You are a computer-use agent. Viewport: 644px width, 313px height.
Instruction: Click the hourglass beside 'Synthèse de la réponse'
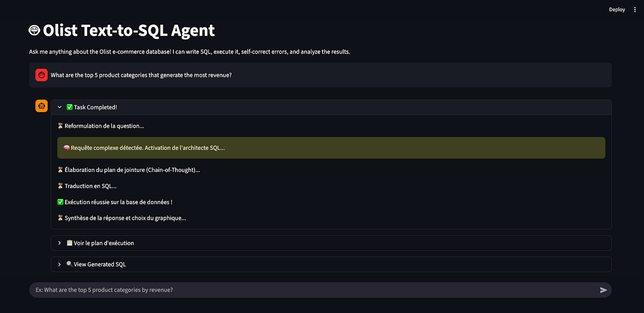[60, 218]
